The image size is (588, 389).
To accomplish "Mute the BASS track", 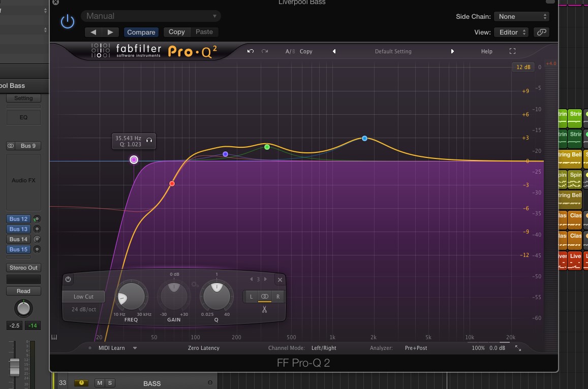I will pos(100,383).
